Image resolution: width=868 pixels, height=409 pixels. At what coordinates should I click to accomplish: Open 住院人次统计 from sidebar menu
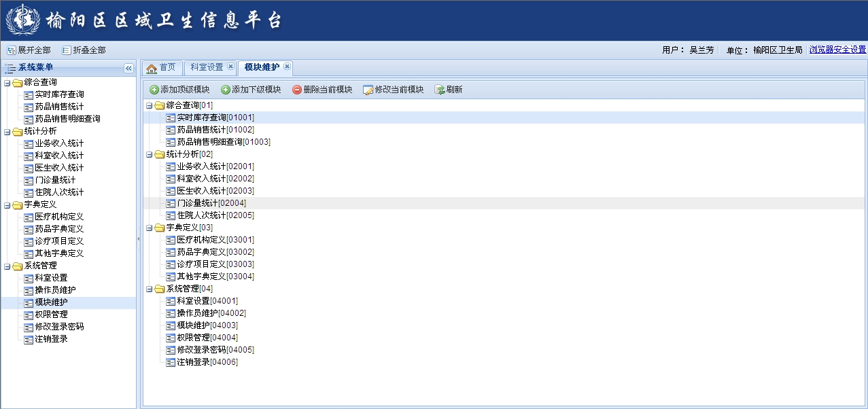point(59,192)
